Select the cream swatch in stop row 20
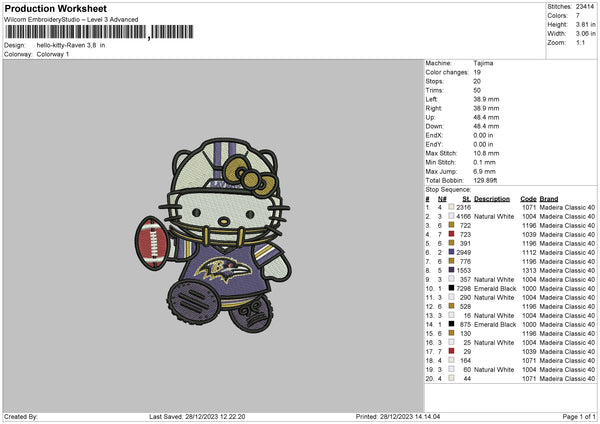Viewport: 600px width, 424px height. click(451, 378)
